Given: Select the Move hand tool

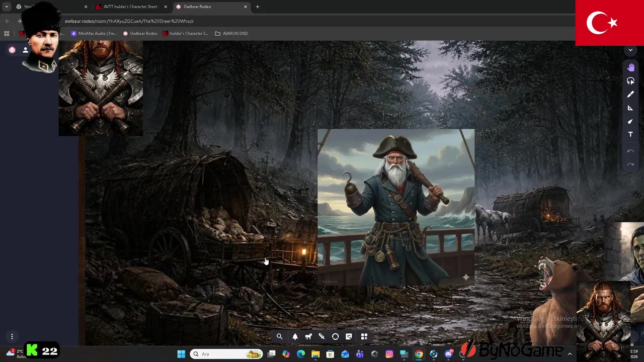Looking at the screenshot, I should 630,67.
